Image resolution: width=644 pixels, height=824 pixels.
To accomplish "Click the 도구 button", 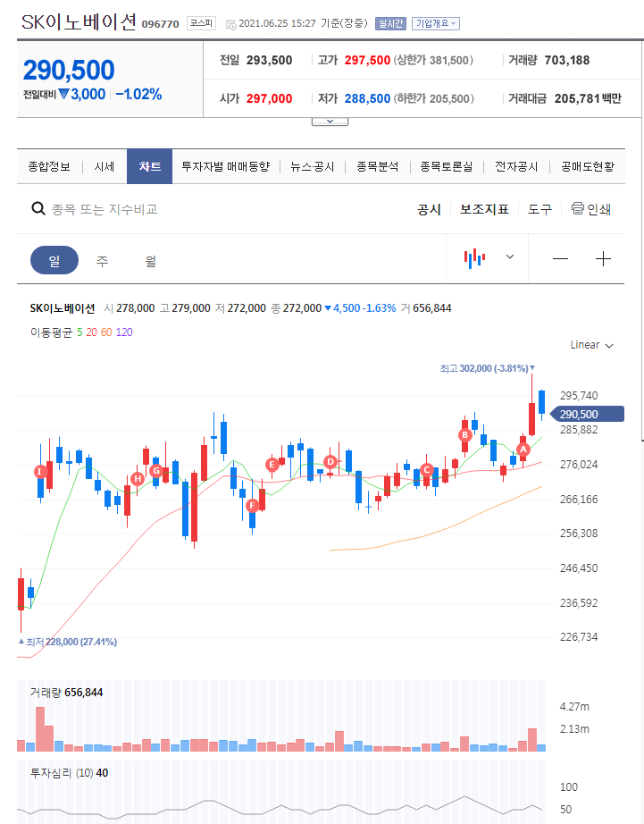I will pyautogui.click(x=539, y=209).
